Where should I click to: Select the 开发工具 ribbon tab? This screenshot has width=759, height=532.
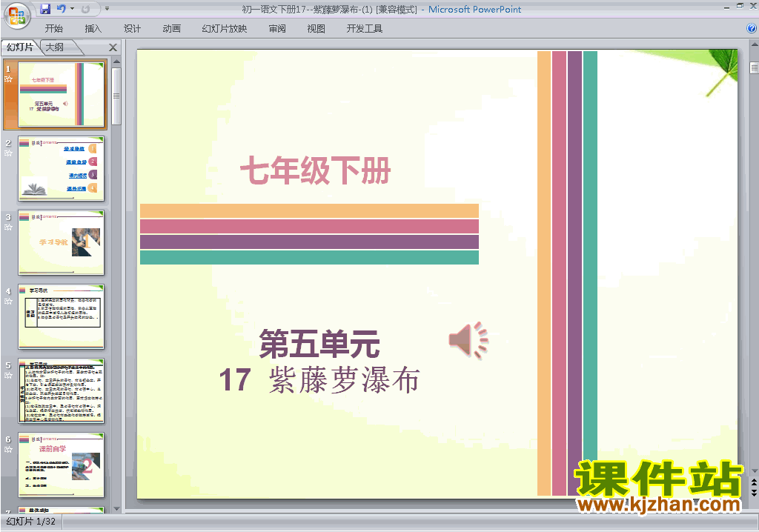click(x=364, y=29)
